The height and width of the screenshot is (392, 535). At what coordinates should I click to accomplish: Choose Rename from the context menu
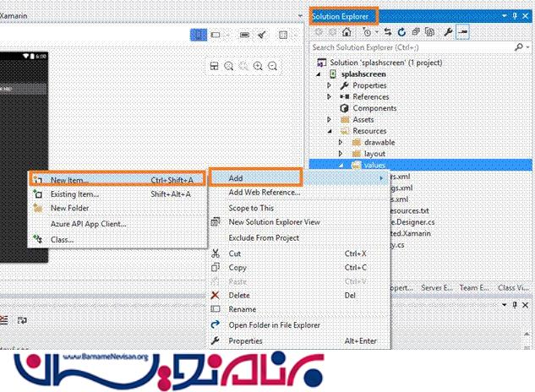[242, 309]
